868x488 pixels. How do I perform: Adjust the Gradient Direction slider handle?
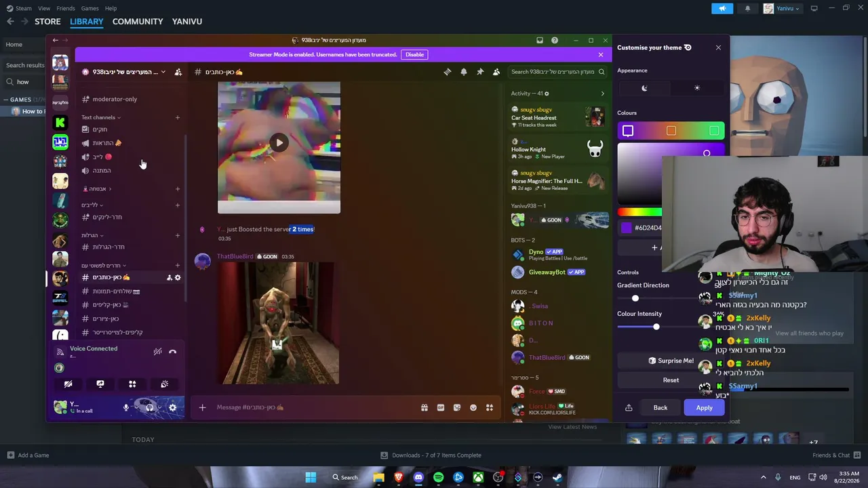(x=635, y=298)
